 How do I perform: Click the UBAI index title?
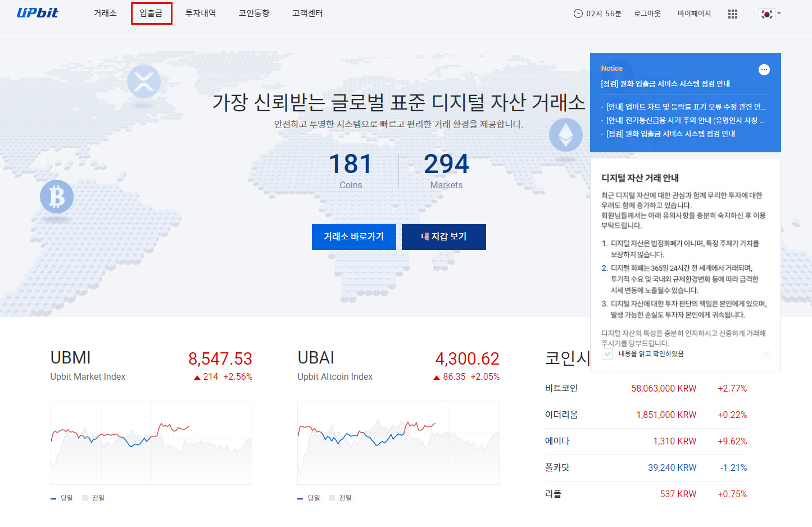pos(316,358)
